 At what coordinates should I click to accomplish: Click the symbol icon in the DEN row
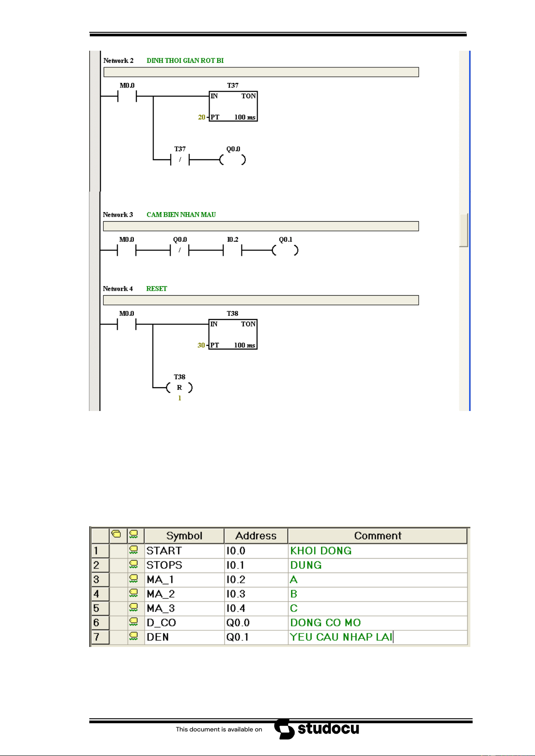click(133, 637)
